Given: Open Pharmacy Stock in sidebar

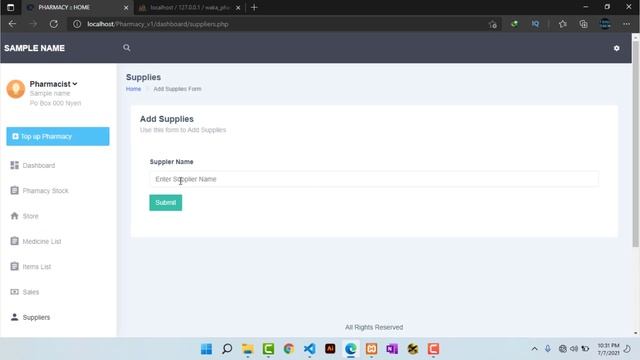Looking at the screenshot, I should (45, 191).
